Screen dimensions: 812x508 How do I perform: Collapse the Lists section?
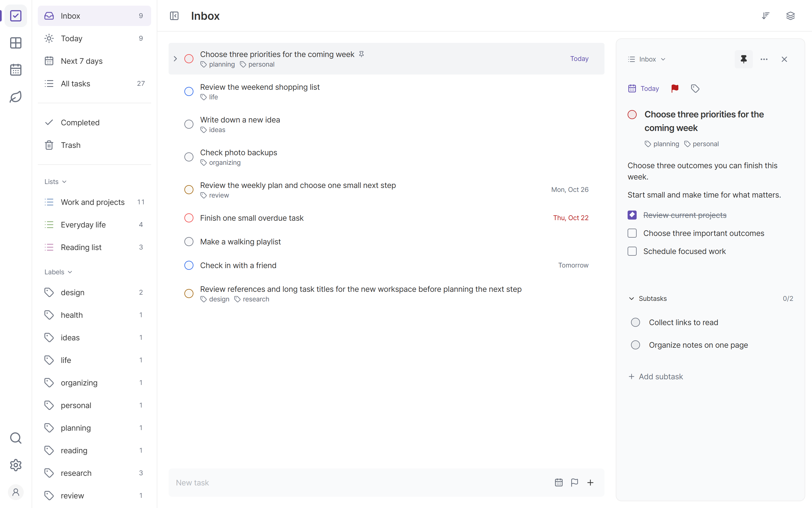pos(56,181)
